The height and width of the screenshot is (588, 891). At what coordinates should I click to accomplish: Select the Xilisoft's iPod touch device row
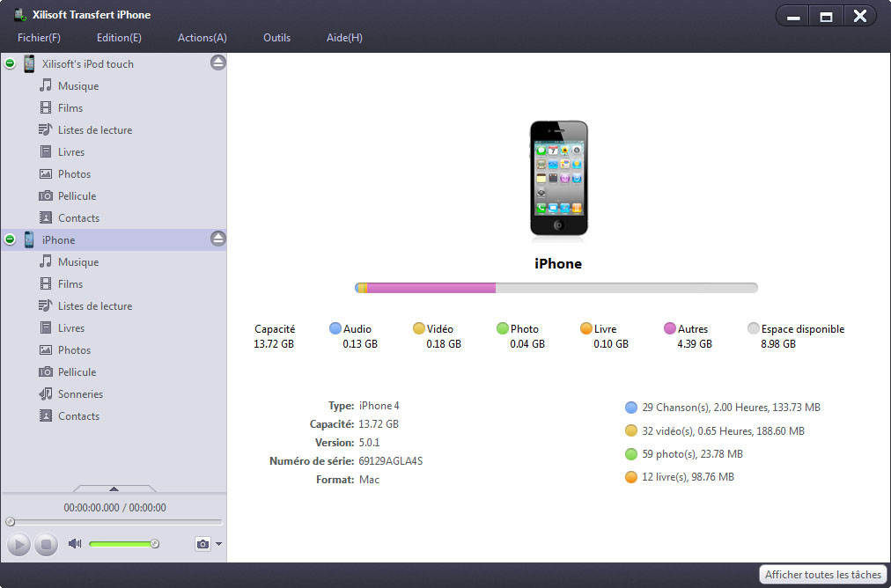point(114,63)
